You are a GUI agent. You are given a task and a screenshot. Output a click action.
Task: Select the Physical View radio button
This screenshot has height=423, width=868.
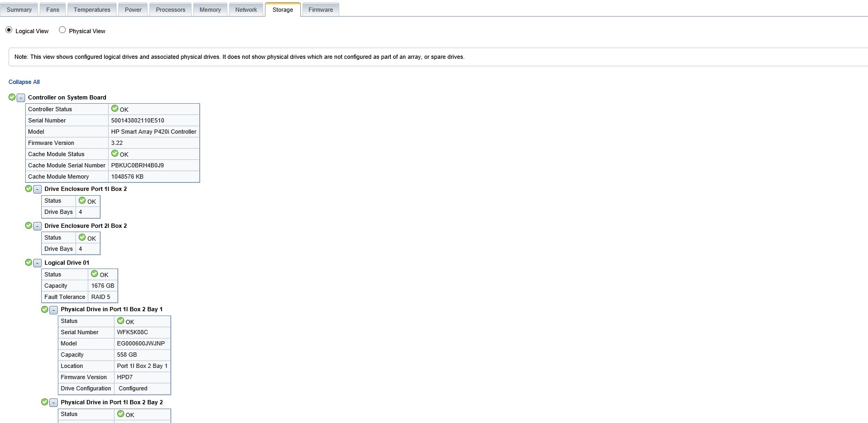pyautogui.click(x=63, y=30)
